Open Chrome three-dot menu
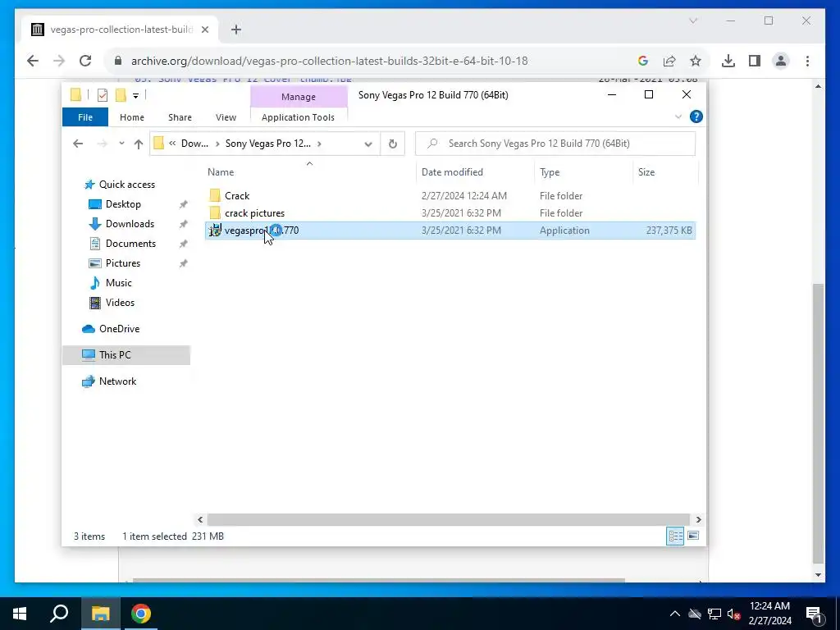The image size is (840, 630). point(807,61)
